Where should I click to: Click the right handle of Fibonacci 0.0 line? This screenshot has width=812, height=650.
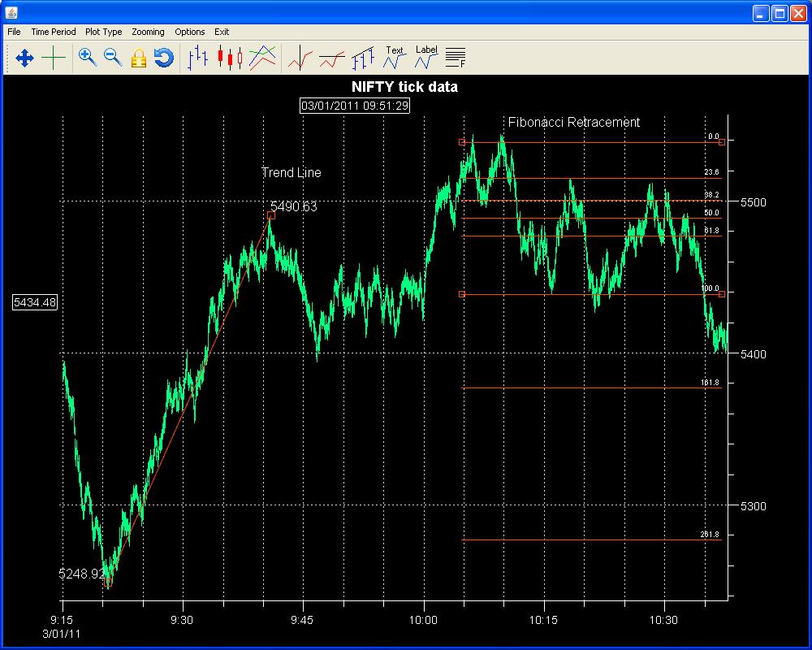721,142
